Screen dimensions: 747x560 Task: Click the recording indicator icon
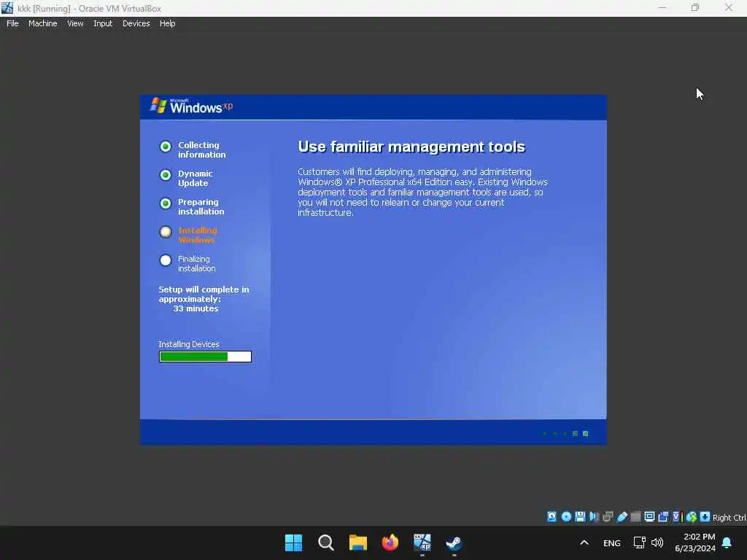pos(663,517)
